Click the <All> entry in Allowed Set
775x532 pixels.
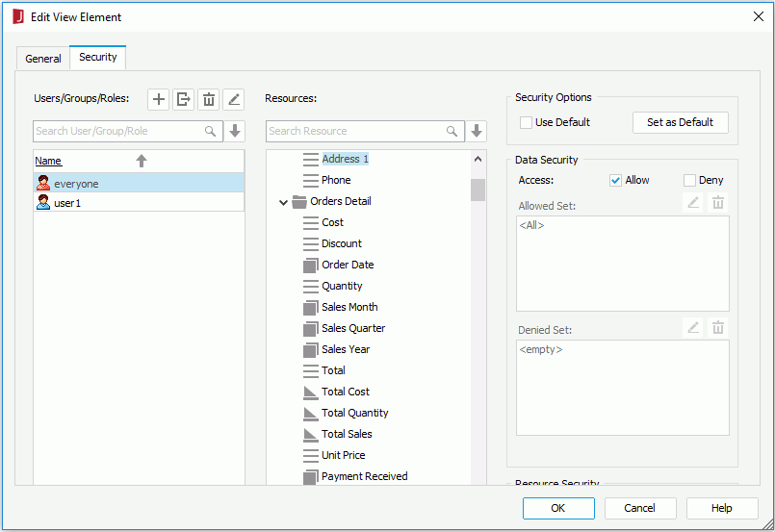(x=531, y=226)
